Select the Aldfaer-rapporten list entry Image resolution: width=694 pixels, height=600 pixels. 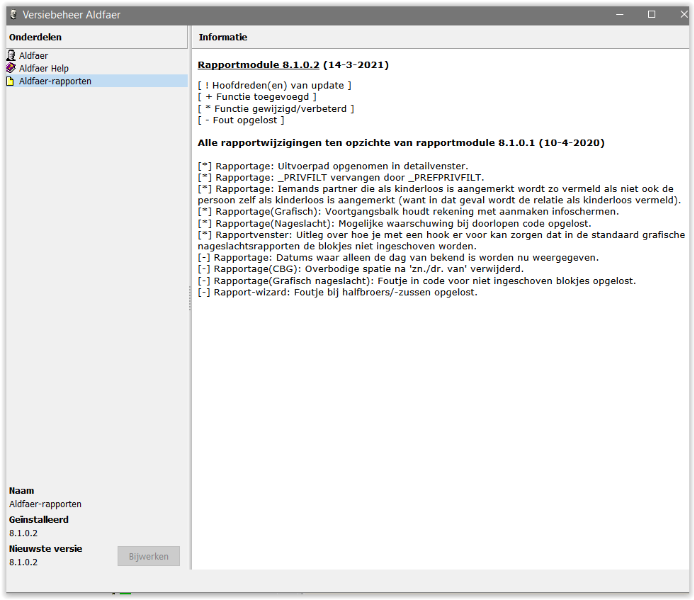click(x=55, y=81)
